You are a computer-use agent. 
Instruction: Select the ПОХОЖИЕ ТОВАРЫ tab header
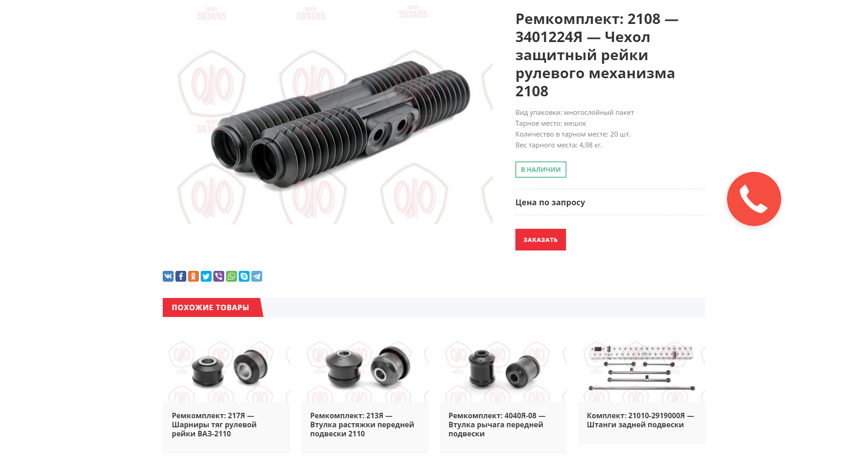[x=211, y=307]
